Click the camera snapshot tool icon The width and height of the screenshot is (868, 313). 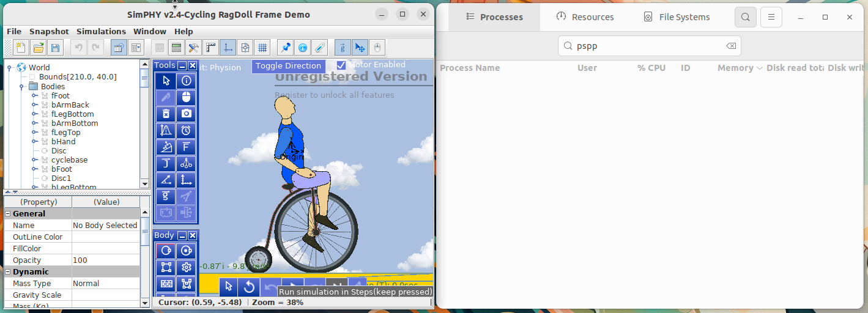coord(187,114)
